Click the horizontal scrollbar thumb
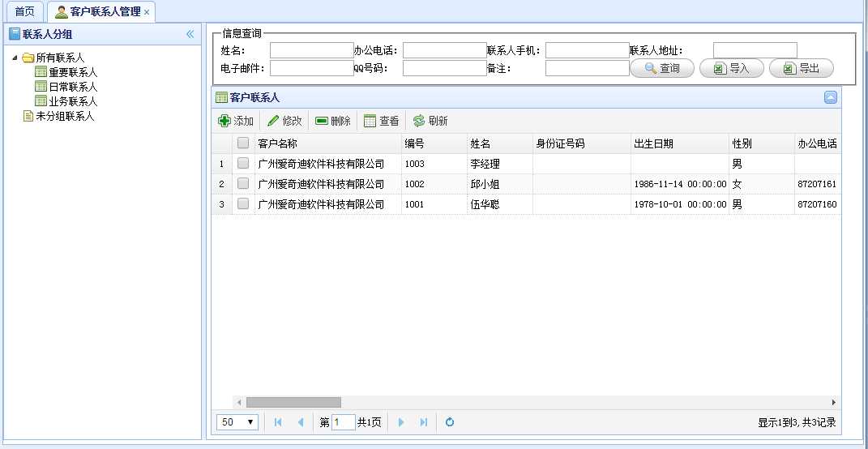This screenshot has width=868, height=449. click(x=294, y=403)
